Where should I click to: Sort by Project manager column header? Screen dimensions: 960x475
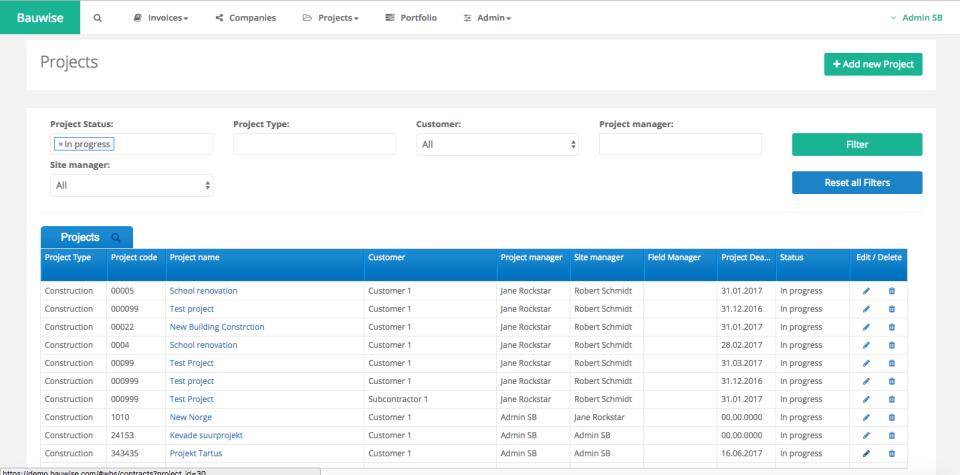point(533,265)
